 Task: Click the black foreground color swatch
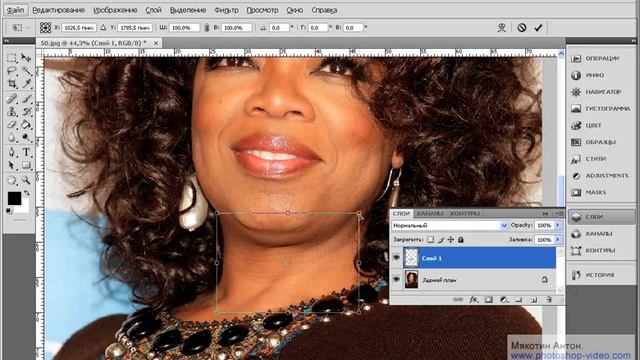(x=14, y=198)
